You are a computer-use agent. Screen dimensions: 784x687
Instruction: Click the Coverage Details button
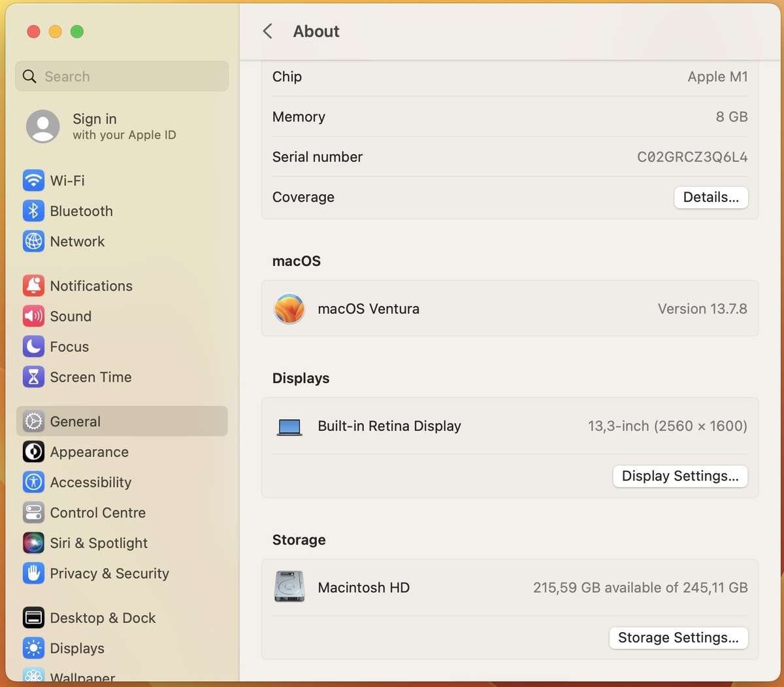711,197
